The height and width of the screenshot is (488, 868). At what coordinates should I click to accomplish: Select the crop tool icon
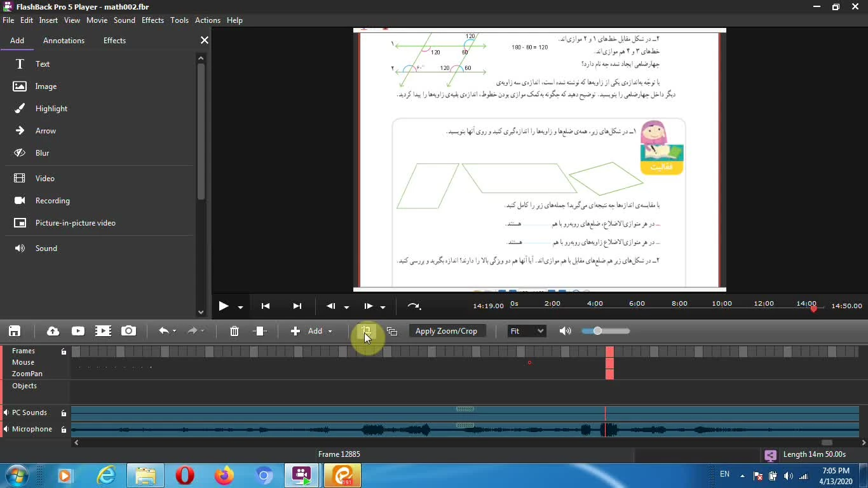pyautogui.click(x=367, y=331)
